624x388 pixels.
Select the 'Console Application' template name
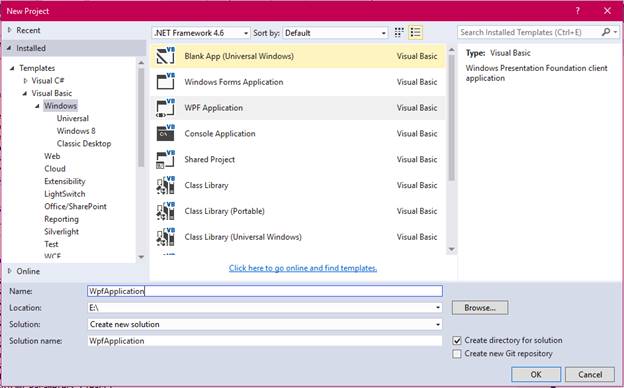(220, 134)
